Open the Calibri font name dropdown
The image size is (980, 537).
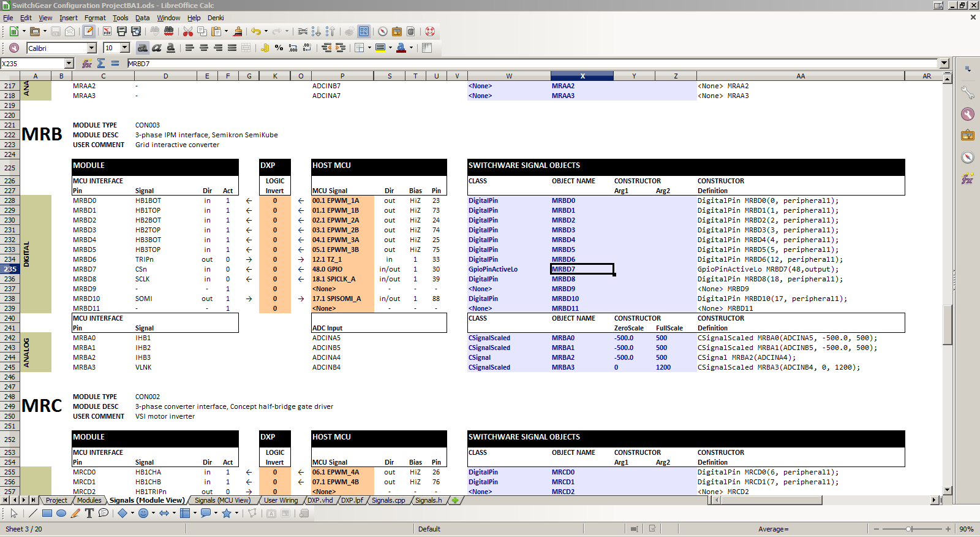click(92, 48)
